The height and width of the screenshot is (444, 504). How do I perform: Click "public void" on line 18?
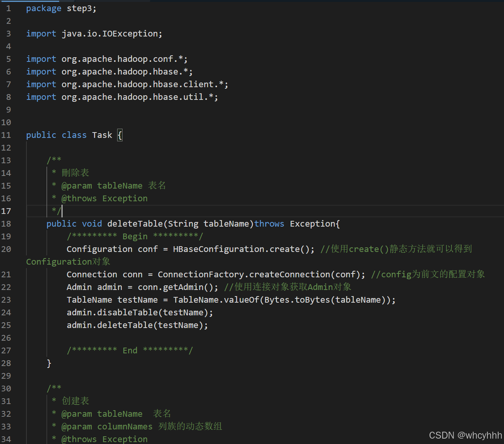click(x=74, y=224)
